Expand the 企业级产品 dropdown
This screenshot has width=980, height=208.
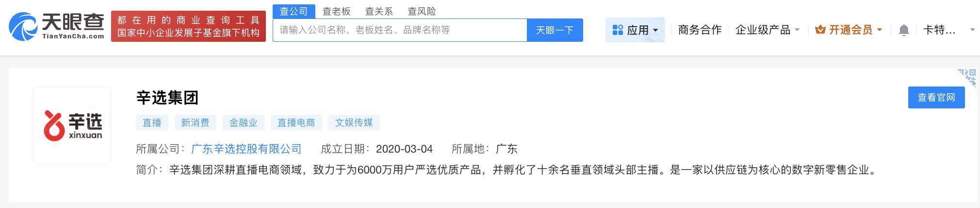[767, 30]
